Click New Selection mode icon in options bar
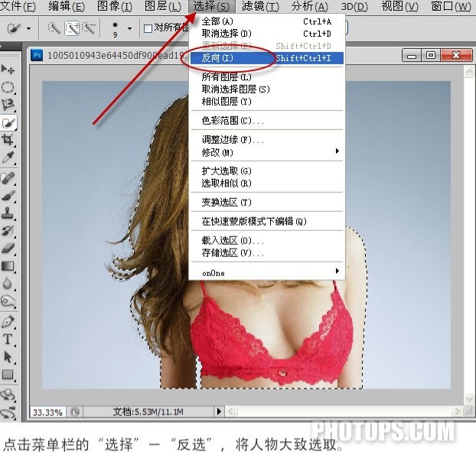This screenshot has height=465, width=476. pyautogui.click(x=54, y=28)
